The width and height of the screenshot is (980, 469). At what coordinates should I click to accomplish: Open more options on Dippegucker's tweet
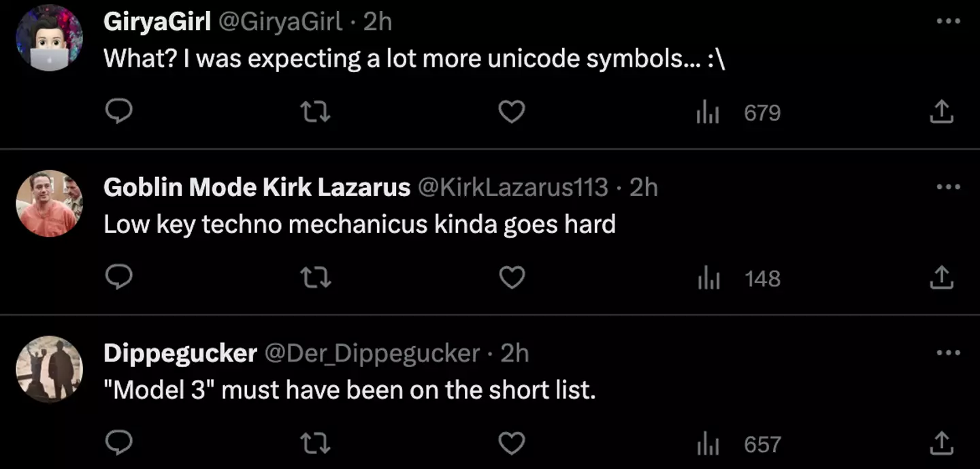(x=947, y=353)
